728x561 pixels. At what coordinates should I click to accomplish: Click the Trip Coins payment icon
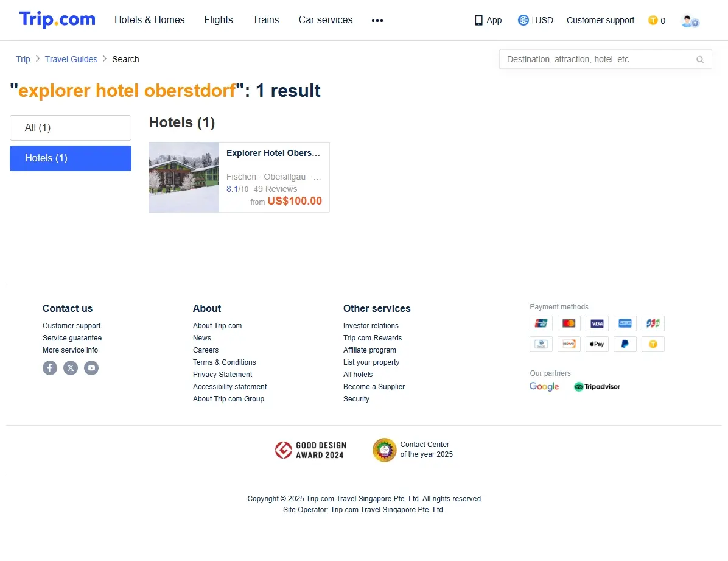click(653, 344)
